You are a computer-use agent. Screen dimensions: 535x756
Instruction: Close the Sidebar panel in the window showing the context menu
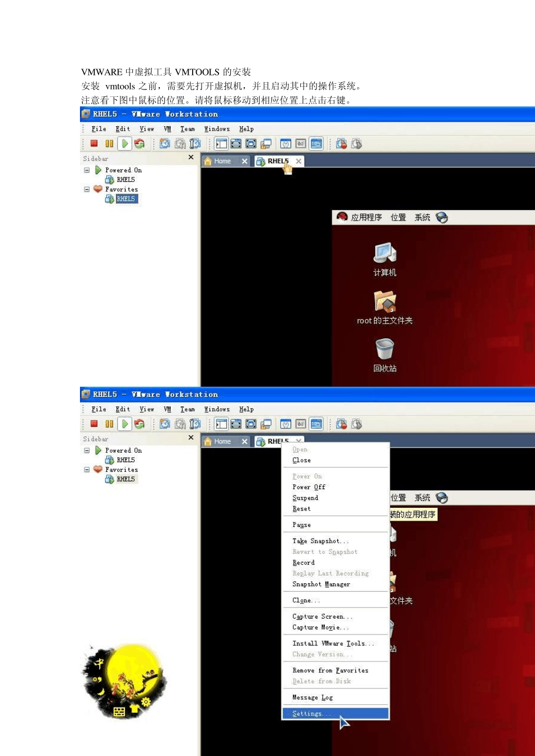point(191,438)
